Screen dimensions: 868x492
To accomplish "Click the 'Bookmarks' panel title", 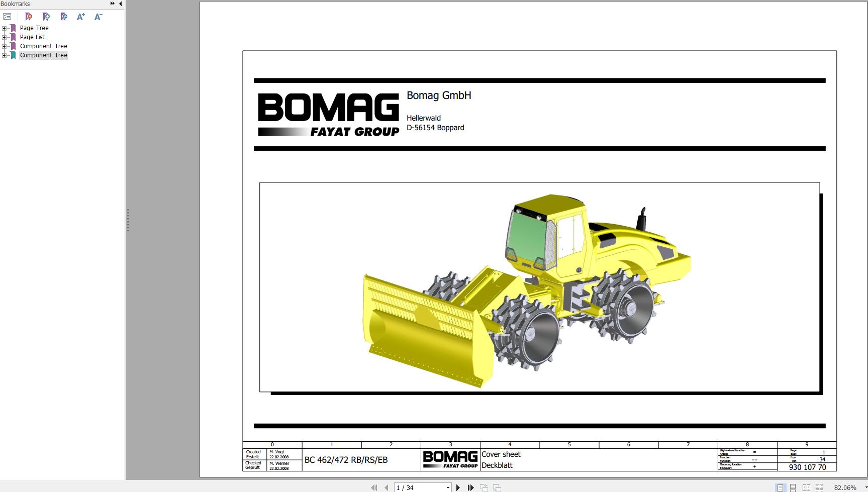I will [15, 4].
